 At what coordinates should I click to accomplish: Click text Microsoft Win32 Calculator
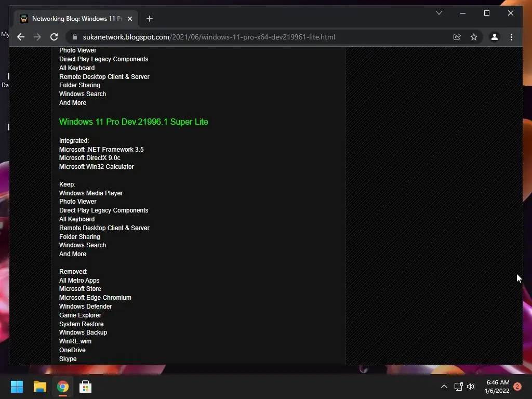[96, 167]
